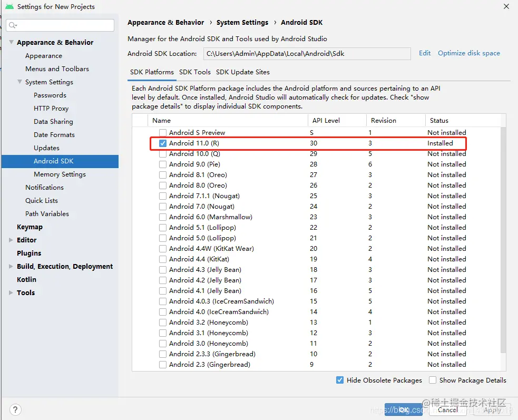Check the Android 9.0 (Pie) checkbox
The image size is (518, 420).
(162, 164)
